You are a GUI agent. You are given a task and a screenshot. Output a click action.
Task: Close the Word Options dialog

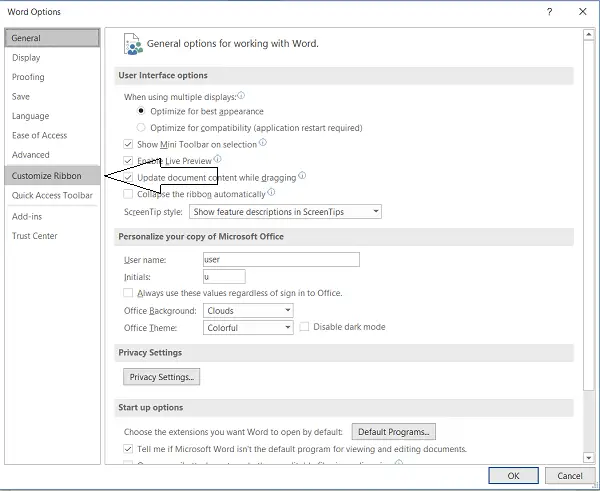tap(583, 11)
